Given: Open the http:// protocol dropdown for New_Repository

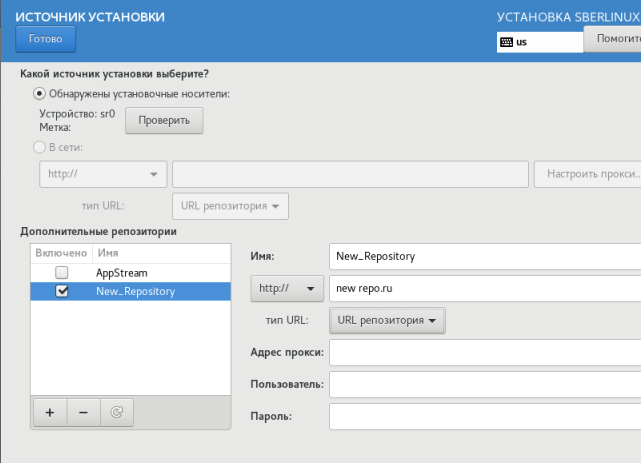Looking at the screenshot, I should [x=286, y=288].
